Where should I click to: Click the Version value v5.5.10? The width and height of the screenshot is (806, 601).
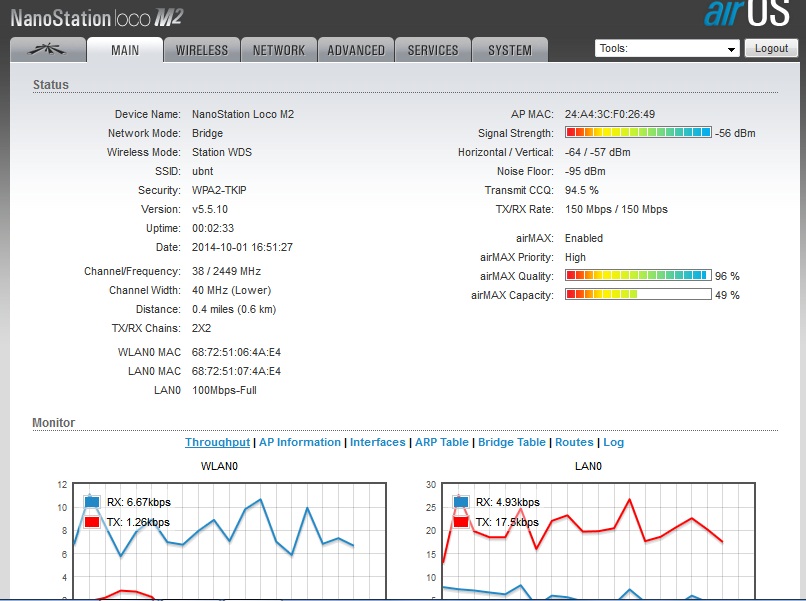[210, 209]
